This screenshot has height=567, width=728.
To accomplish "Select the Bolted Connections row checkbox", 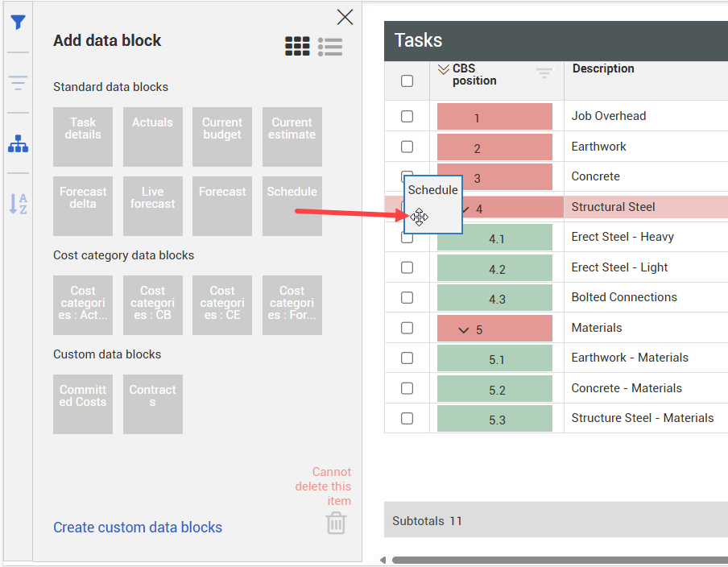I will tap(407, 298).
